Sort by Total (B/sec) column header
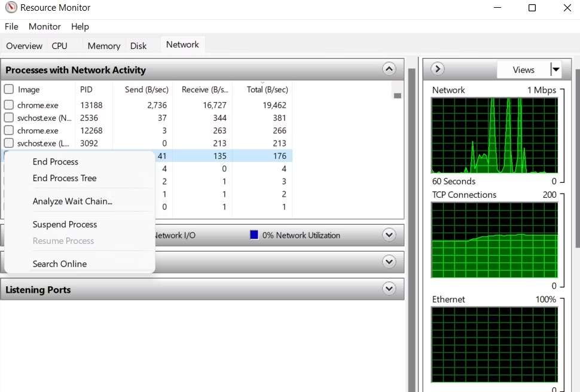Viewport: 580px width, 392px height. [267, 90]
